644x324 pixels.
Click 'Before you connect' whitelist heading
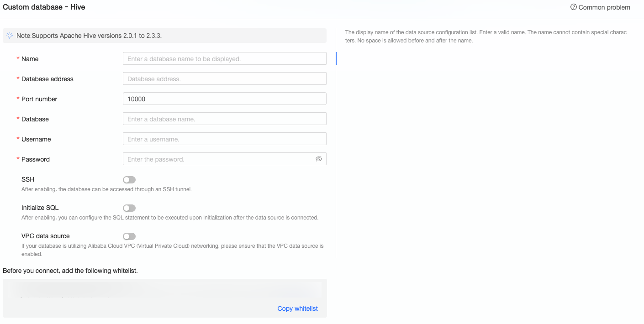[x=70, y=271]
